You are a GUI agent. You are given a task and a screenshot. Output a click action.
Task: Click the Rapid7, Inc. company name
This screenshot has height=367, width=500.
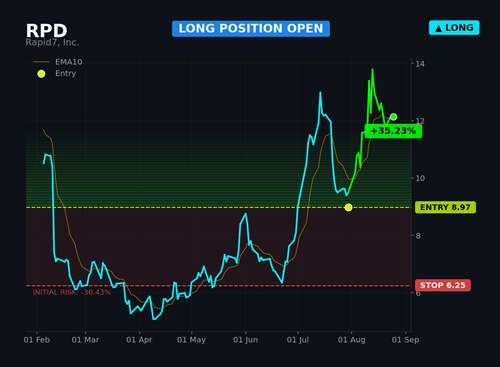coord(52,43)
